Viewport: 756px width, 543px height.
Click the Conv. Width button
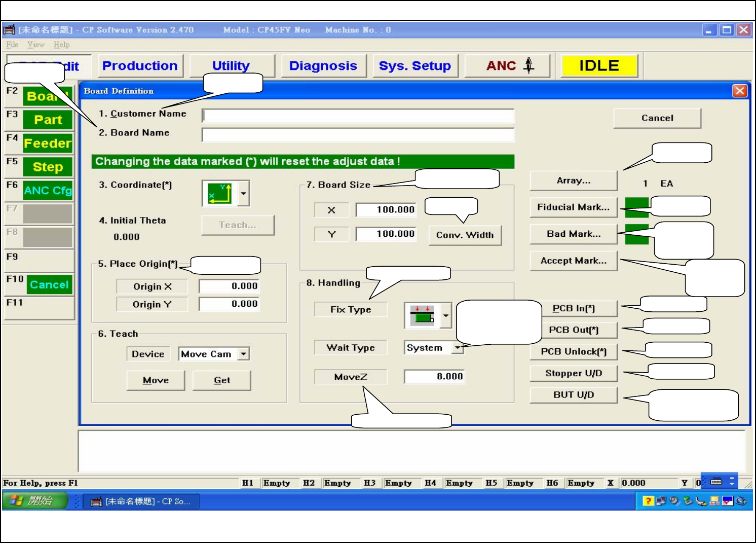(x=465, y=235)
